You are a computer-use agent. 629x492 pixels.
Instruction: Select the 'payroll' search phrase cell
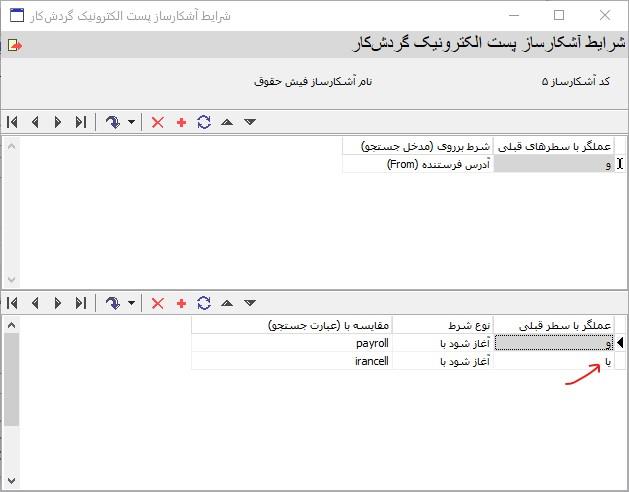[x=292, y=343]
